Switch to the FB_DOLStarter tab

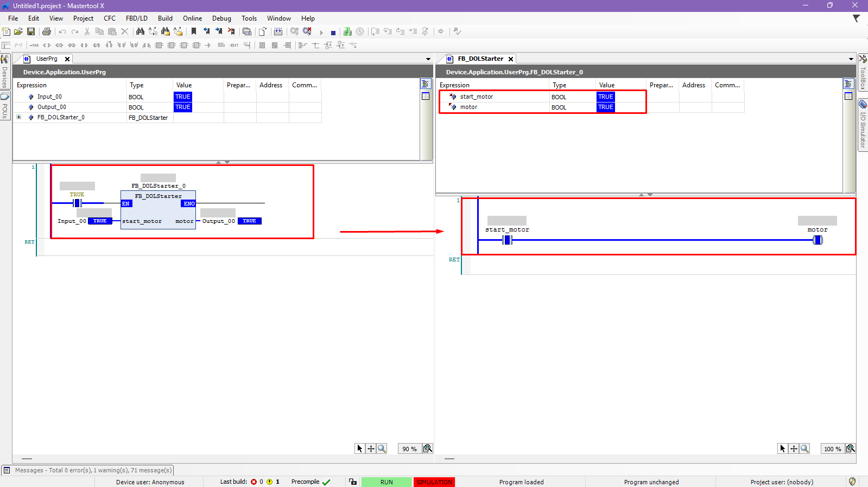(480, 59)
